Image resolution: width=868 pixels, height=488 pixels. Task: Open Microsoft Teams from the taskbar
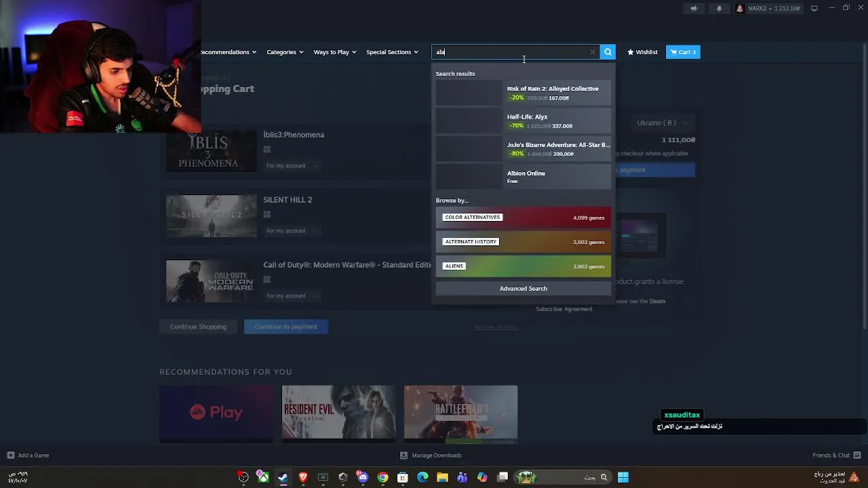[462, 477]
